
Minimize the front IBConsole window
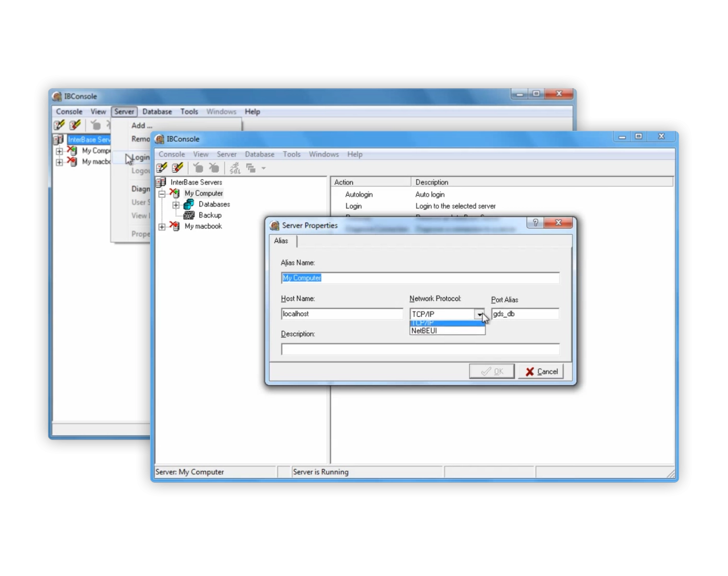click(622, 137)
